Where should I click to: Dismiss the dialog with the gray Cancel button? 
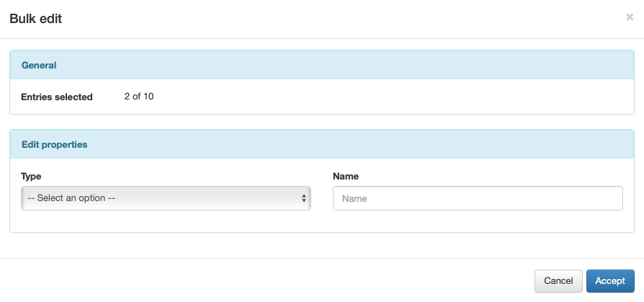[558, 280]
